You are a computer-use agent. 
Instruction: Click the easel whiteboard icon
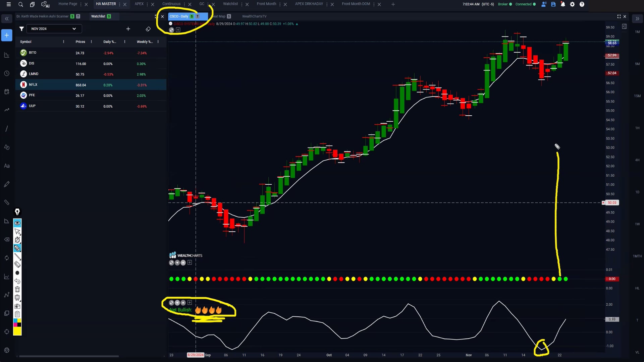17,298
